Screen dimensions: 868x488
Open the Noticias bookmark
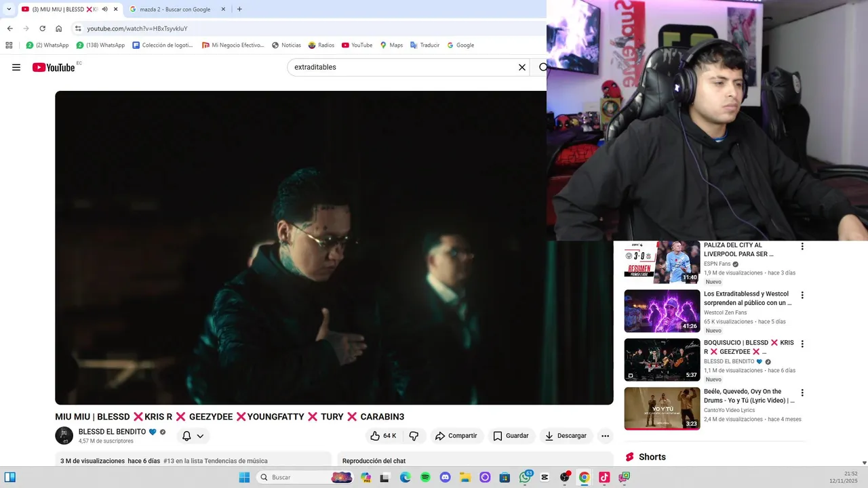(x=286, y=45)
